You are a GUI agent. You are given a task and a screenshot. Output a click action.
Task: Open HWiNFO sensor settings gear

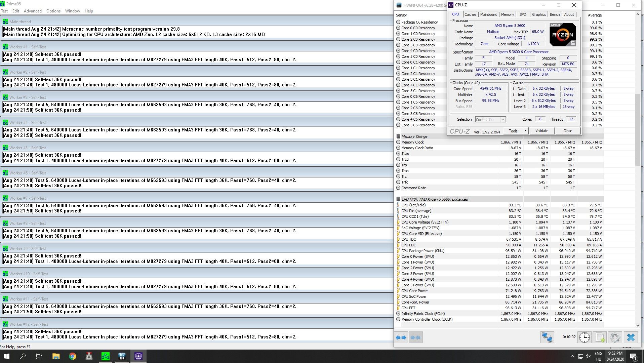pos(615,337)
